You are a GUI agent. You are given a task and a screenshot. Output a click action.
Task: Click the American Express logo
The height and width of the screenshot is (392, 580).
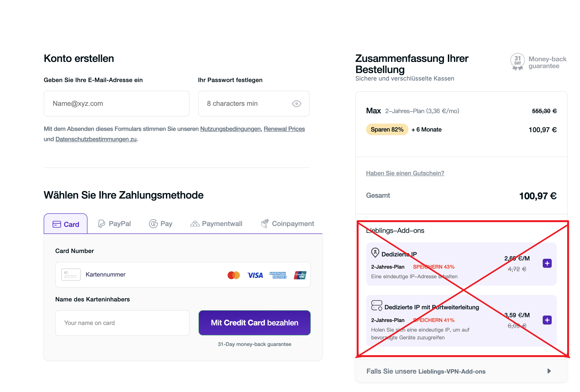pyautogui.click(x=278, y=275)
